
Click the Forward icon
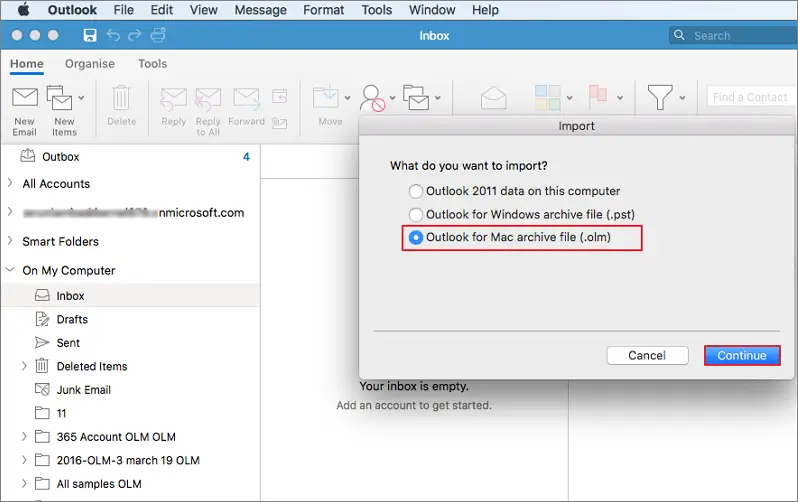coord(247,98)
